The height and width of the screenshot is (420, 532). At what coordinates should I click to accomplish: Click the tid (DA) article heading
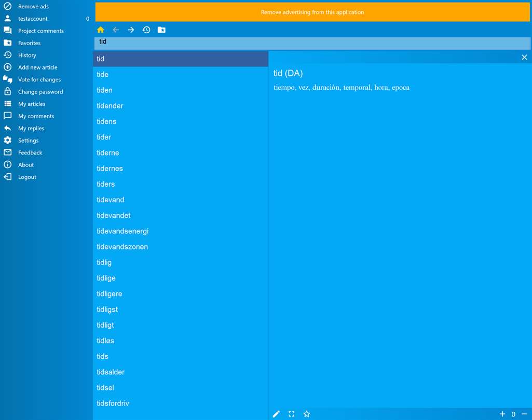(288, 73)
